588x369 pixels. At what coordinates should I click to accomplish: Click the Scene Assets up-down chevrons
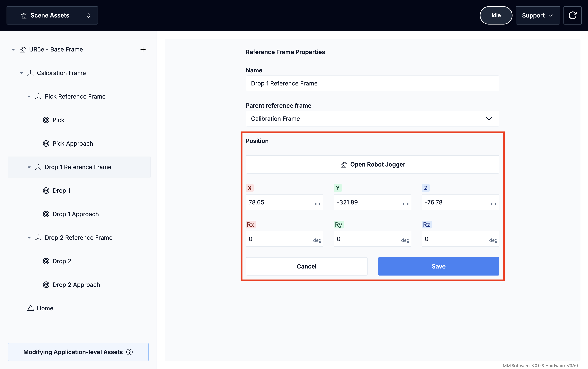click(88, 15)
